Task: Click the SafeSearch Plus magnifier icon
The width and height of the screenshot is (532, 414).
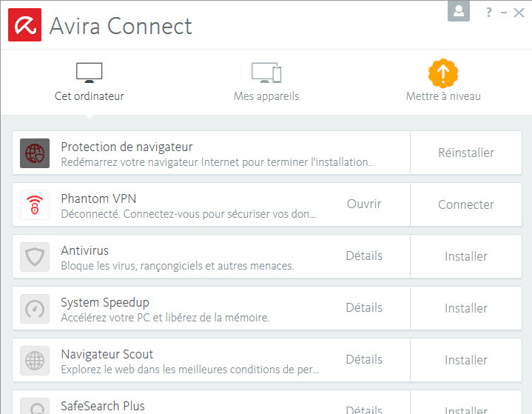Action: point(35,406)
